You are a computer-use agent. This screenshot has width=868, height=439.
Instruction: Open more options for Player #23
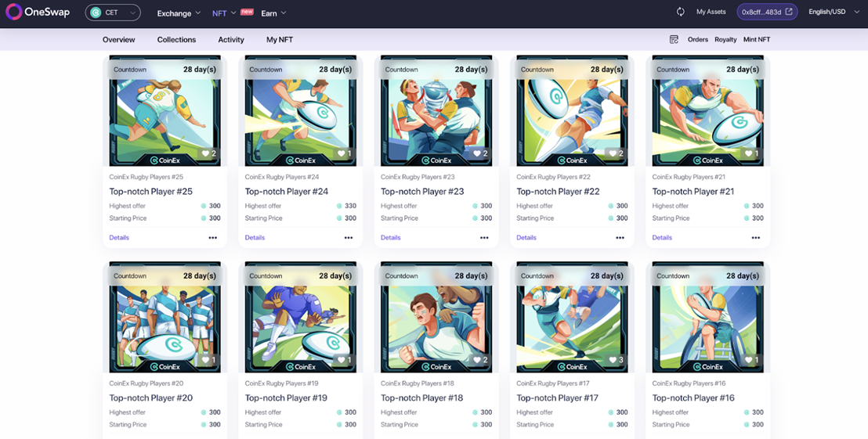tap(484, 238)
